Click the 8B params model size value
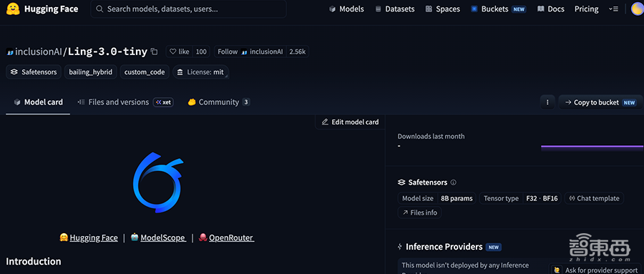This screenshot has height=274, width=644. (x=457, y=198)
